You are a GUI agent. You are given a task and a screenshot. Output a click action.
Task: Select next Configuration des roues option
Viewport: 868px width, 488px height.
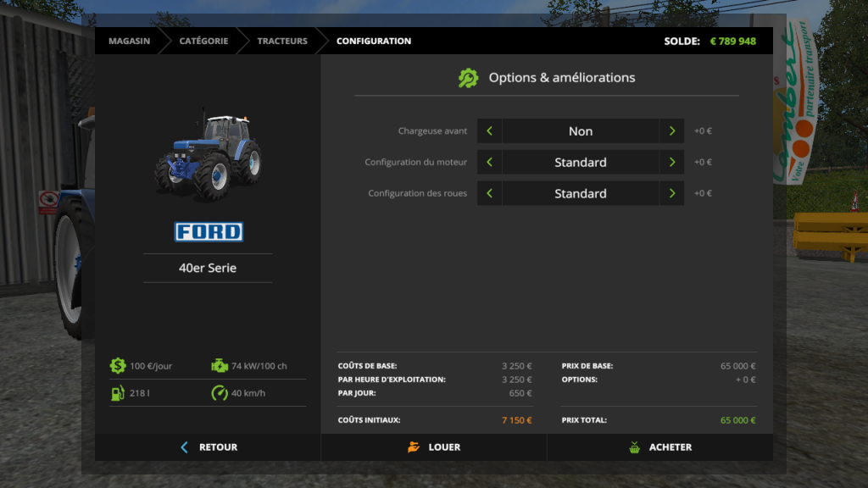672,193
